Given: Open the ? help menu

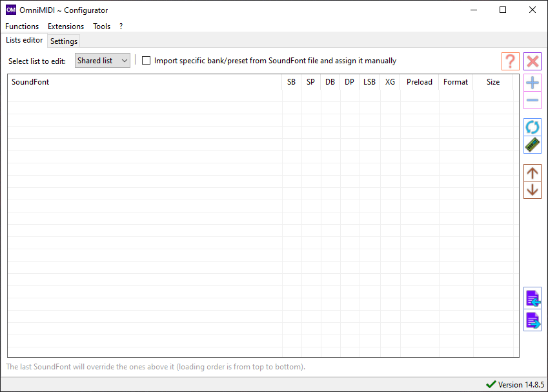Looking at the screenshot, I should tap(121, 26).
